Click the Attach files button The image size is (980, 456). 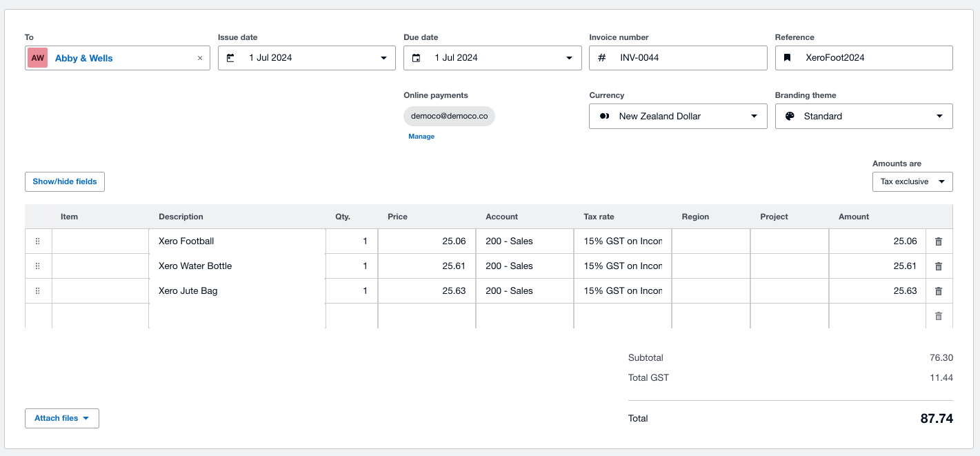(x=61, y=418)
